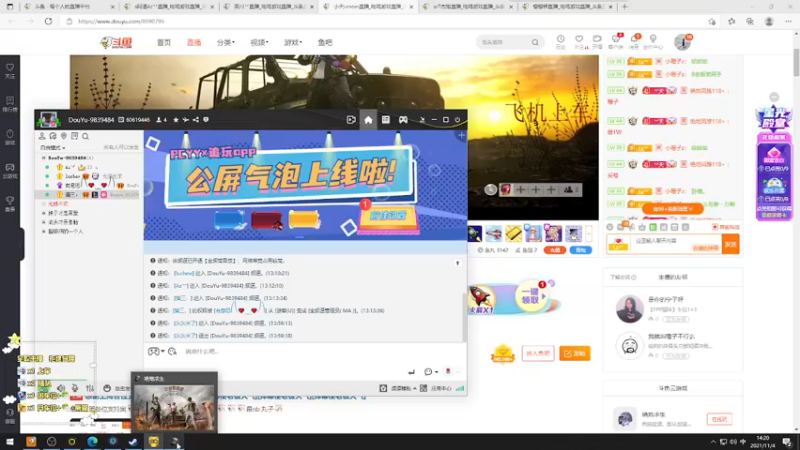Click the star favorite icon beside channel ID
The image size is (800, 450).
[x=176, y=120]
